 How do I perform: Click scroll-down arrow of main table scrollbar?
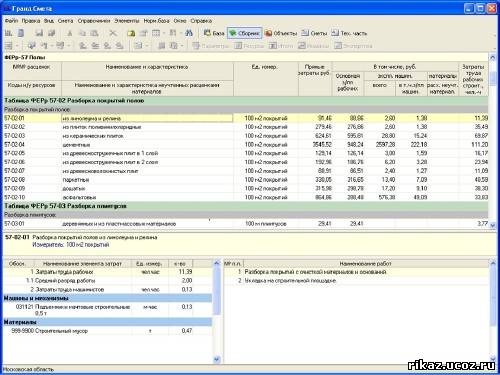[x=493, y=226]
